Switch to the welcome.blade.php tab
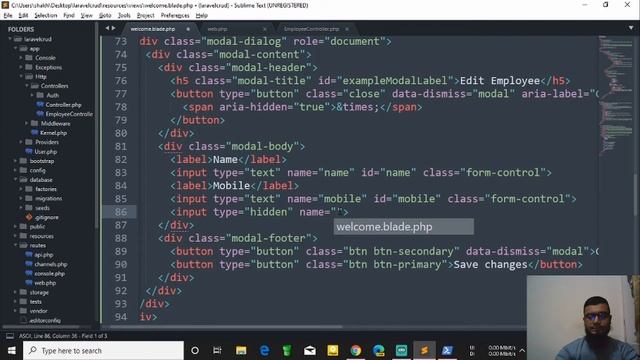The height and width of the screenshot is (360, 640). coord(153,29)
